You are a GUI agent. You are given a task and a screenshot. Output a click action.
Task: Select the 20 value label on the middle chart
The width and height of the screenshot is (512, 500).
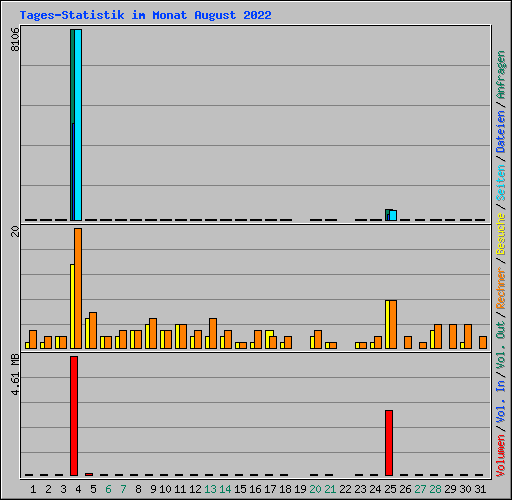pyautogui.click(x=15, y=231)
